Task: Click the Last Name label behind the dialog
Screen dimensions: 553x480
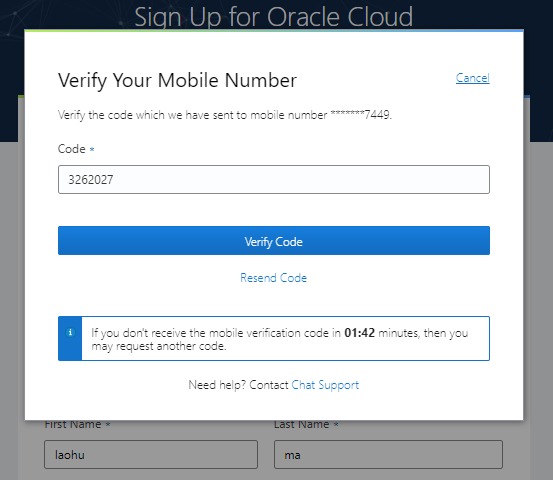Action: (302, 424)
